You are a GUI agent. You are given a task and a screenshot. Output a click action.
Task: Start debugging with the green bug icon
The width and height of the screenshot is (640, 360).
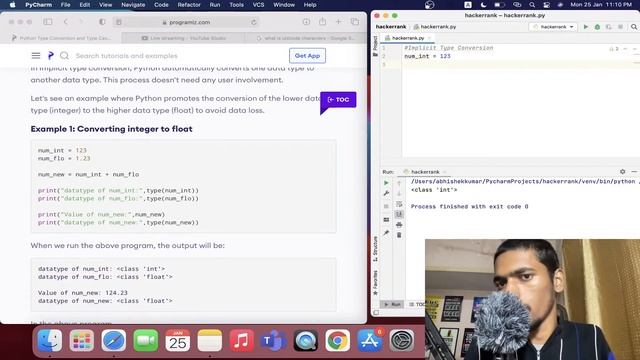coord(597,27)
